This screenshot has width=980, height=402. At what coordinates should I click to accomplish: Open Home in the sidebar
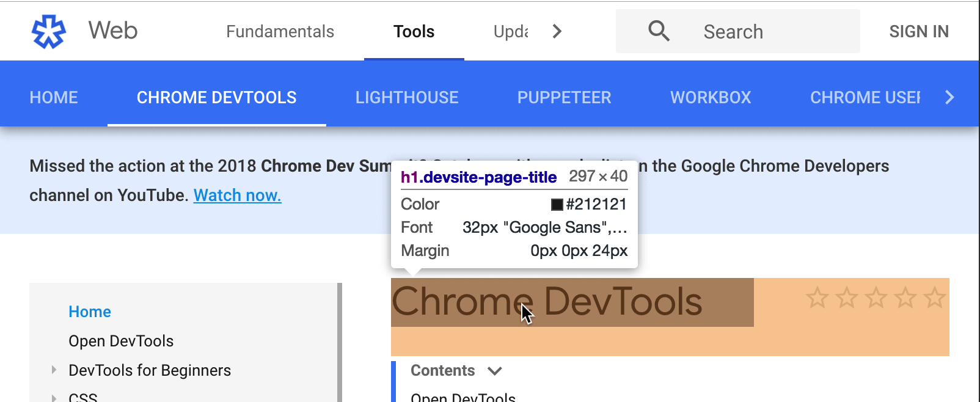click(90, 312)
